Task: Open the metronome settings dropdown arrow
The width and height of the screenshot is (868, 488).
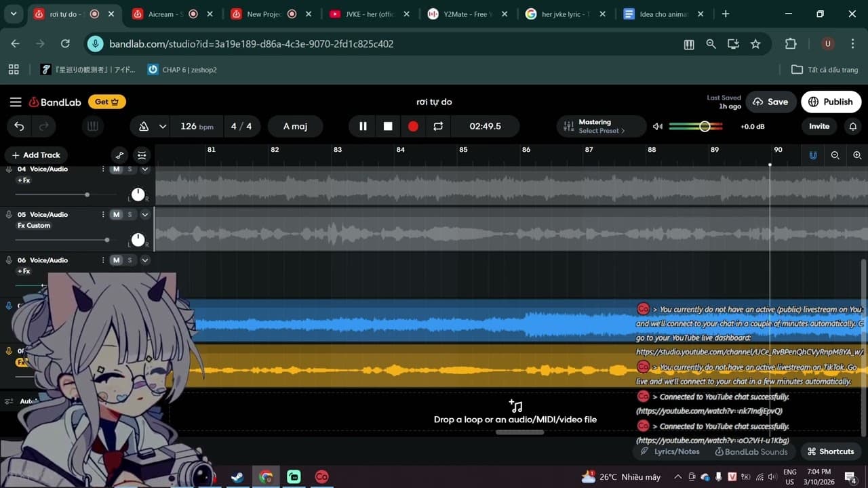Action: point(163,126)
